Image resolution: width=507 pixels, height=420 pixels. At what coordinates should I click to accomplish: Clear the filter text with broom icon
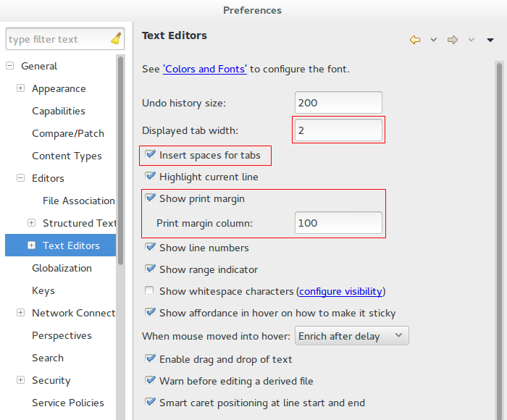[117, 38]
